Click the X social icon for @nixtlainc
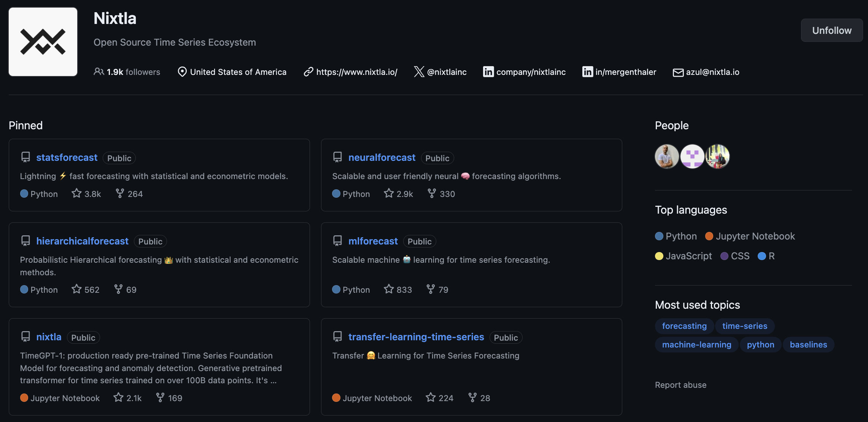This screenshot has width=868, height=422. 419,72
